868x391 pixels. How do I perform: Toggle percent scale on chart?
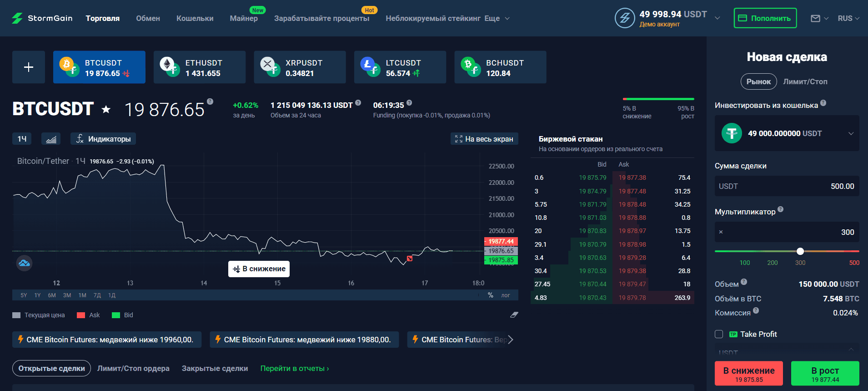pyautogui.click(x=491, y=295)
